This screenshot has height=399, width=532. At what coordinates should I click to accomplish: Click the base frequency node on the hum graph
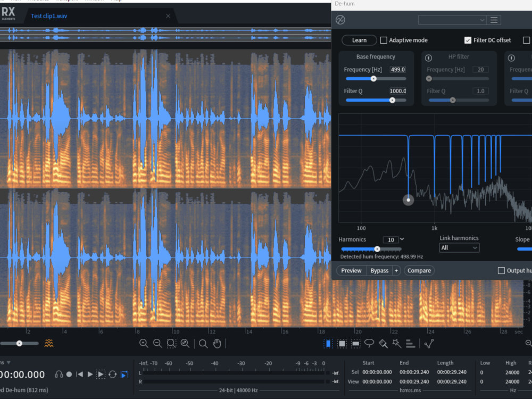[x=408, y=200]
